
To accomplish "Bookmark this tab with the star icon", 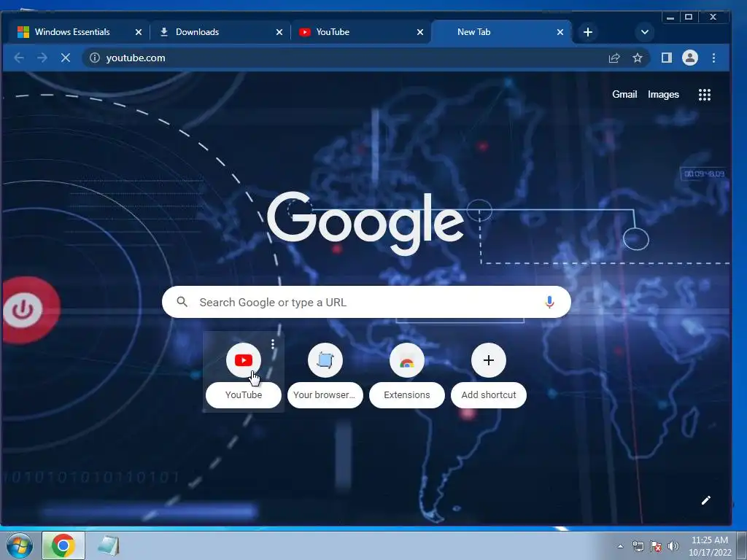I will point(638,58).
